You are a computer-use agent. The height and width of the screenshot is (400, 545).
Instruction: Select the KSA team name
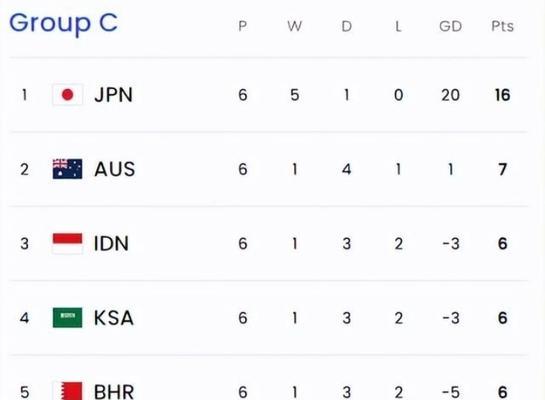click(x=114, y=318)
